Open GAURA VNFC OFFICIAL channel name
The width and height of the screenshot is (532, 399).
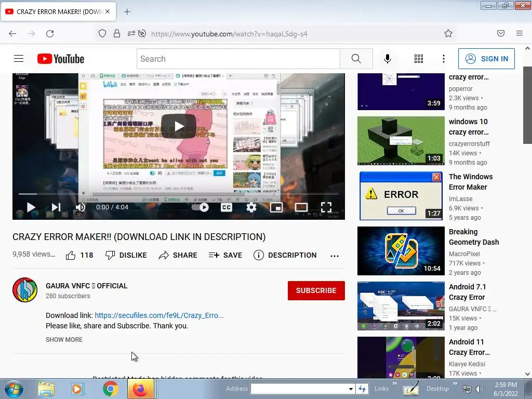(x=87, y=286)
